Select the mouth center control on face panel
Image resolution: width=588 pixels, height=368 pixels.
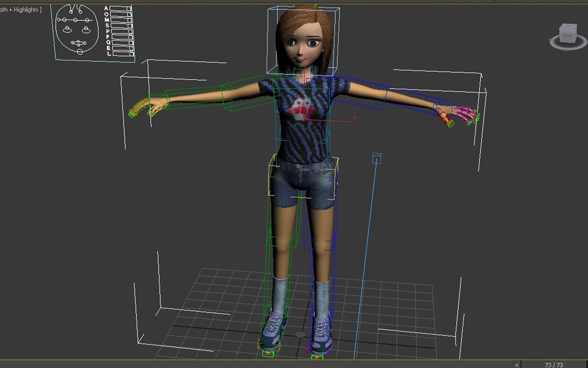point(79,43)
